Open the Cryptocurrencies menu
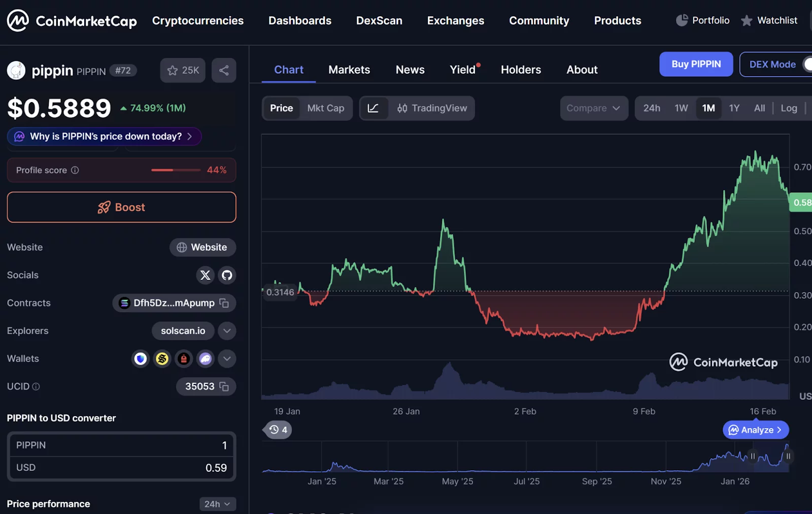This screenshot has width=812, height=514. pyautogui.click(x=197, y=21)
